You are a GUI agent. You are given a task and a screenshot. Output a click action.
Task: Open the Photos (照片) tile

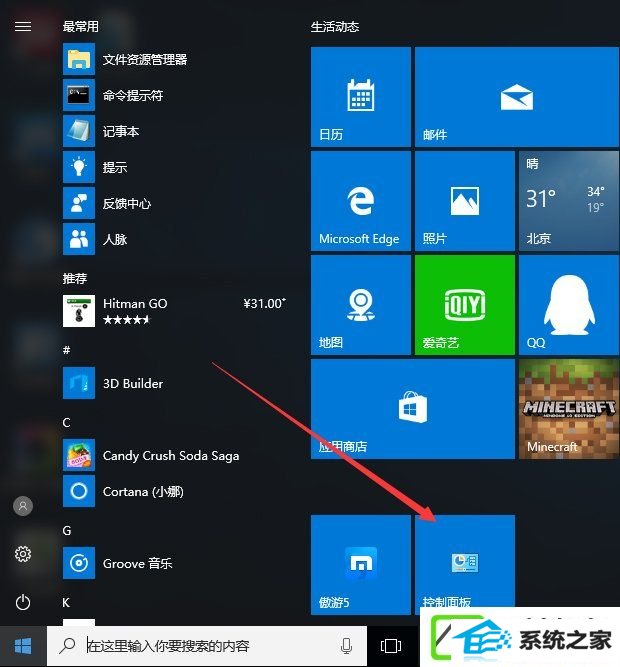pos(465,201)
